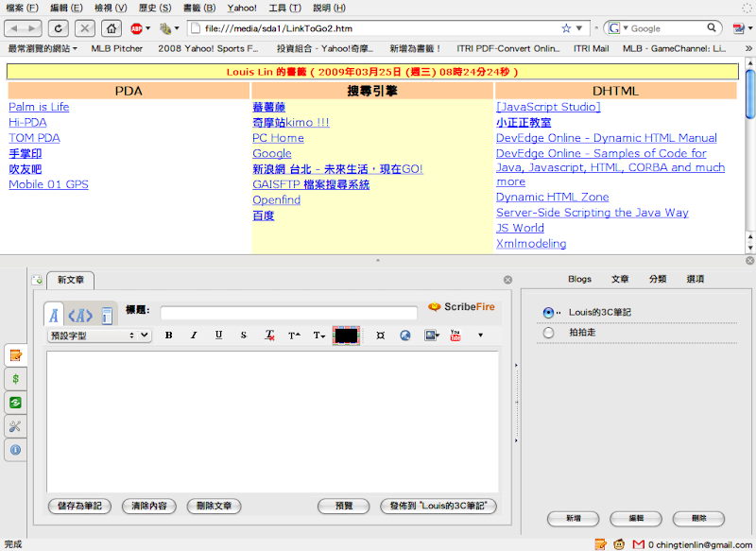Switch to HTML source editing mode tab

click(x=80, y=316)
